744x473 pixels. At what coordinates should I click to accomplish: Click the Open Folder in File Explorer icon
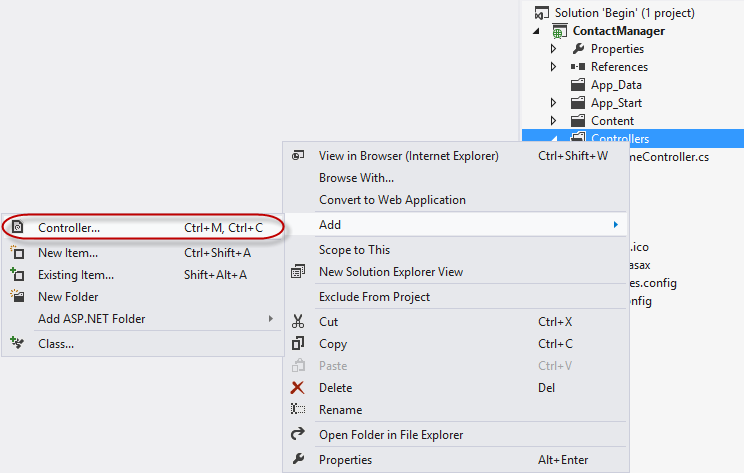[297, 435]
